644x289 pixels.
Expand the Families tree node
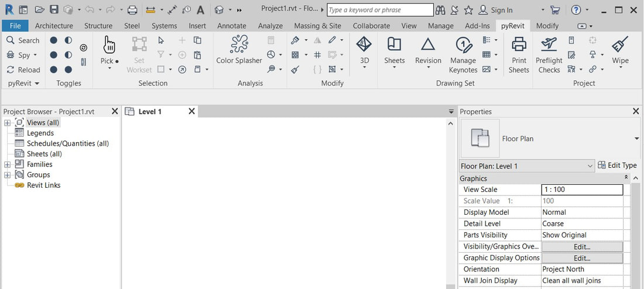(x=8, y=164)
